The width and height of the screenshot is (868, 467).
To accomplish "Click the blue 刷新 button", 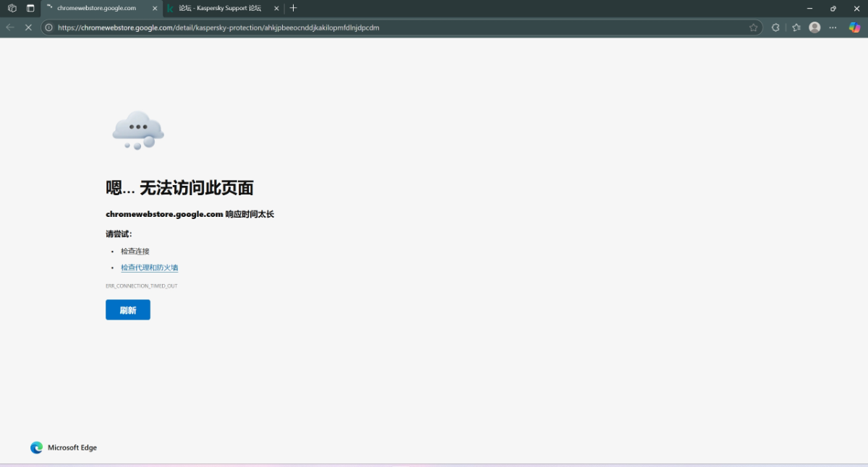I will [x=128, y=309].
